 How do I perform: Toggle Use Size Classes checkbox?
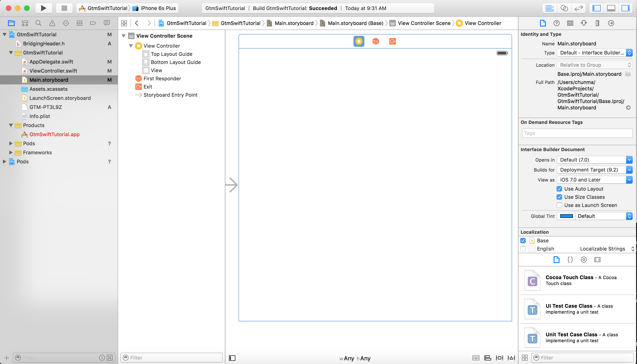point(559,197)
